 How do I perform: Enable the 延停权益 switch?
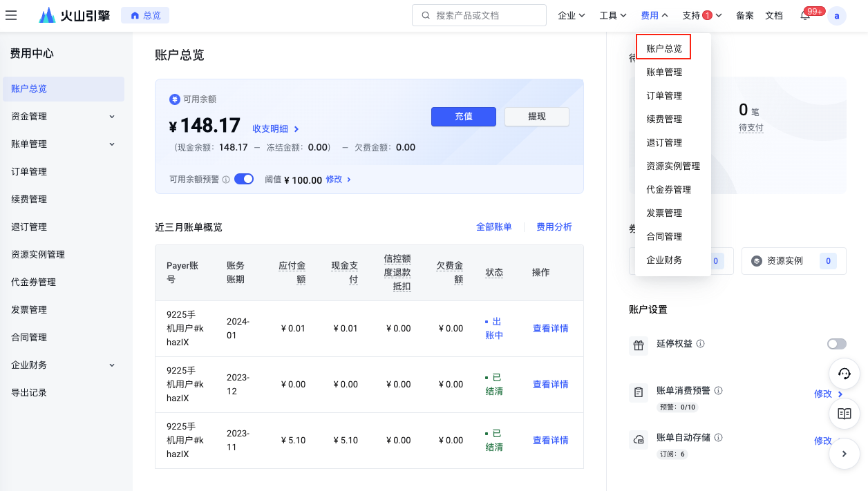click(x=836, y=344)
